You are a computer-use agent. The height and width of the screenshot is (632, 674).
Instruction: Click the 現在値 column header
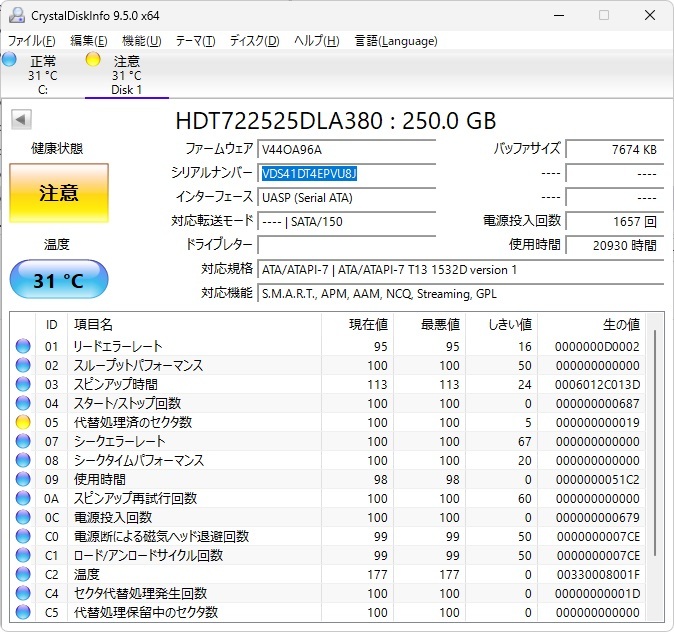(357, 325)
